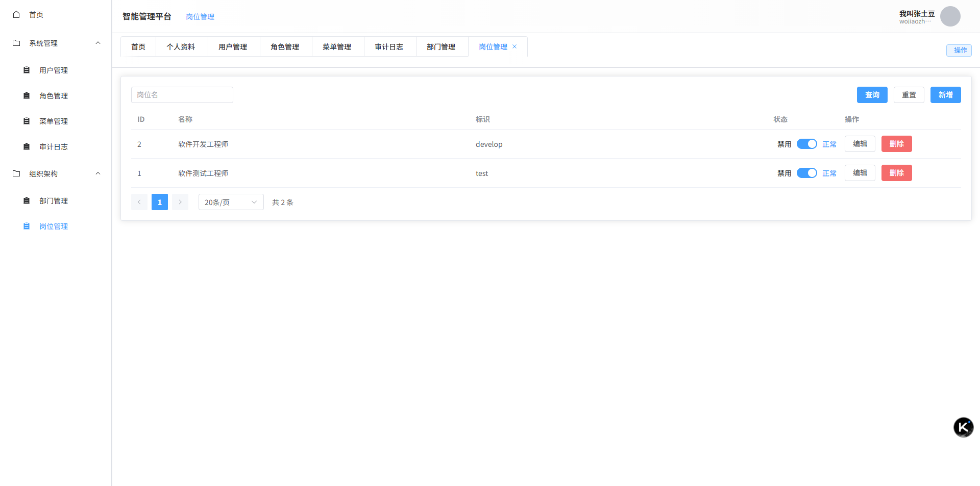Switch to the 用户管理 tab
The image size is (980, 486).
tap(233, 46)
